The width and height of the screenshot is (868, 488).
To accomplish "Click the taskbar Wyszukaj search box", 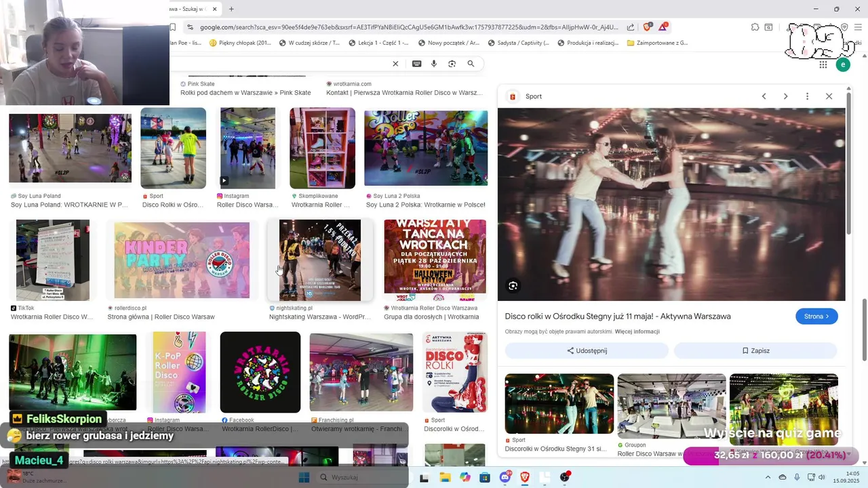I will click(x=361, y=477).
